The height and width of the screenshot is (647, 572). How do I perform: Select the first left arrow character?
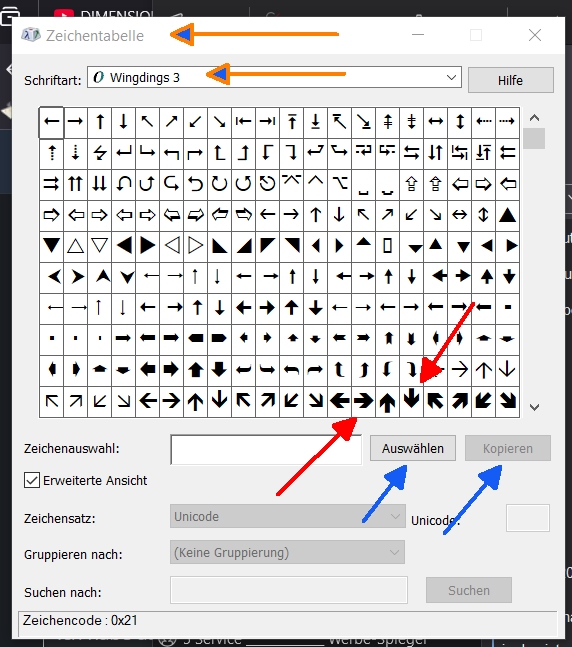tap(51, 122)
